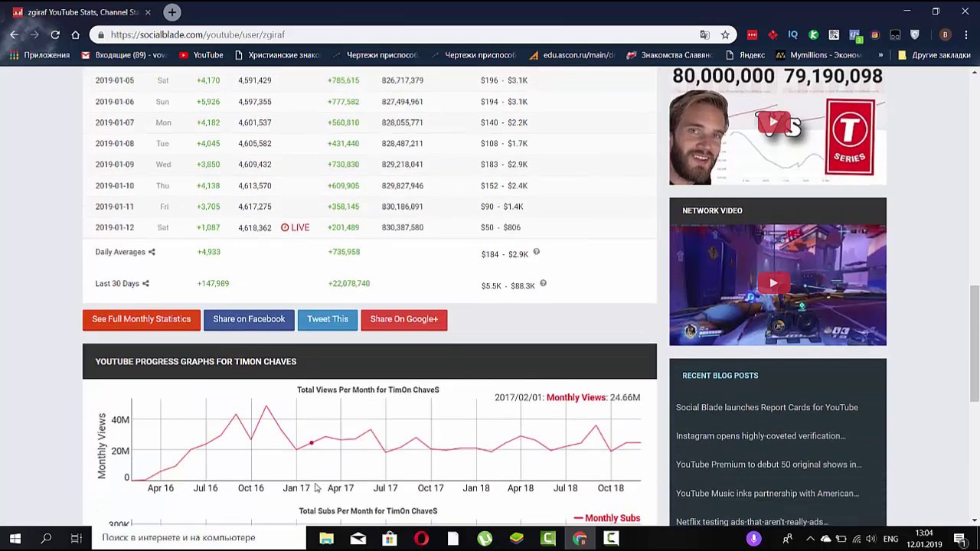
Task: Open the red LastPass extension
Action: (752, 34)
